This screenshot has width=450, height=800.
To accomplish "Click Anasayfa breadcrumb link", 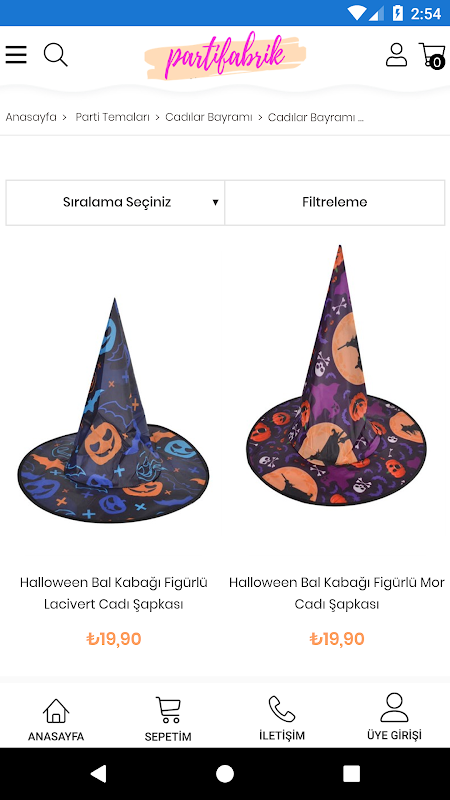I will [x=31, y=117].
